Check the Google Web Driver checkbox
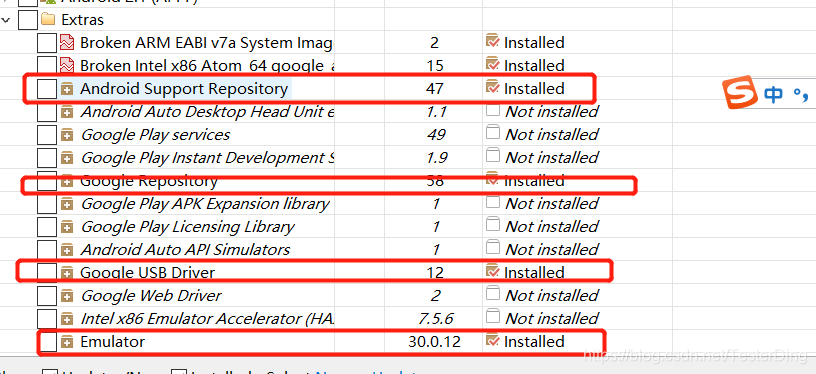Screen dimensions: 816x374 click(47, 295)
